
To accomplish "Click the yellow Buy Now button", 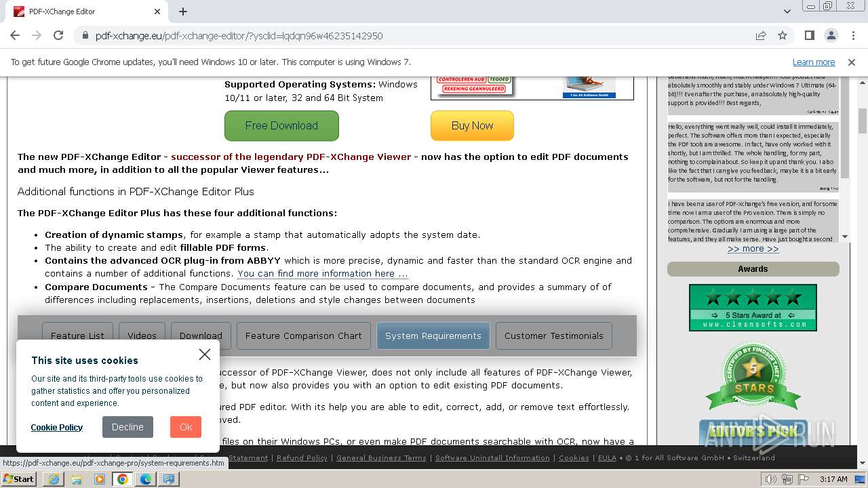I will point(472,125).
